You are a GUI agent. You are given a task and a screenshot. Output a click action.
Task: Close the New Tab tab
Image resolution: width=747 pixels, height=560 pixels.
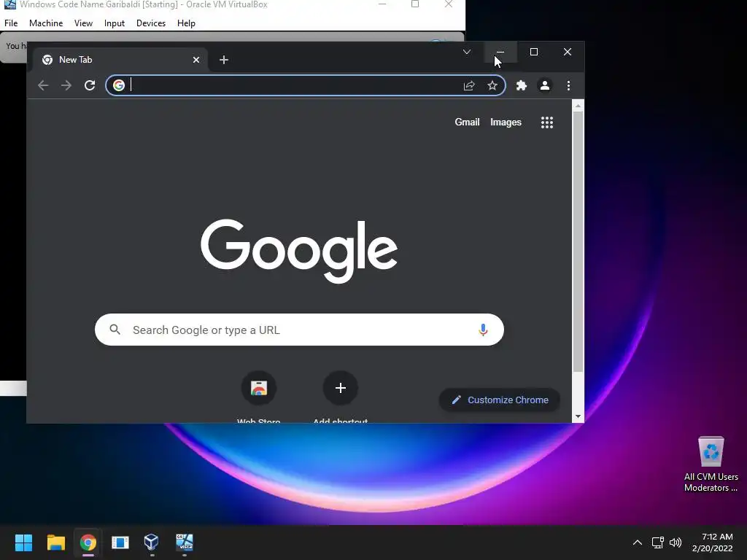click(196, 60)
